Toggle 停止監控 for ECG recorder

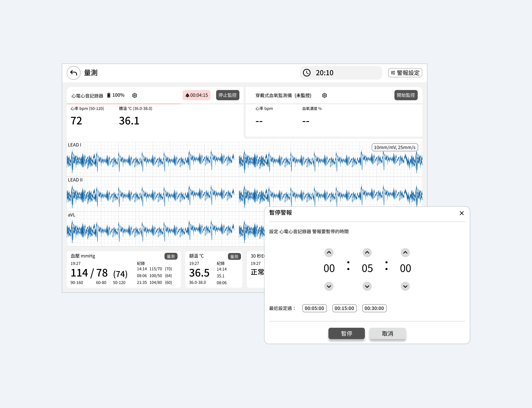pos(228,95)
